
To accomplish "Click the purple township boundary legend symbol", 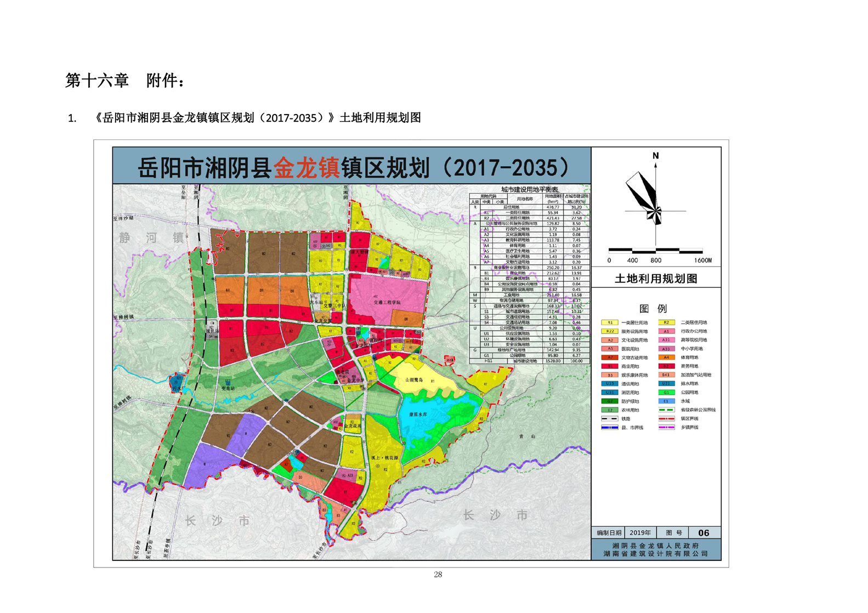I will [x=666, y=428].
